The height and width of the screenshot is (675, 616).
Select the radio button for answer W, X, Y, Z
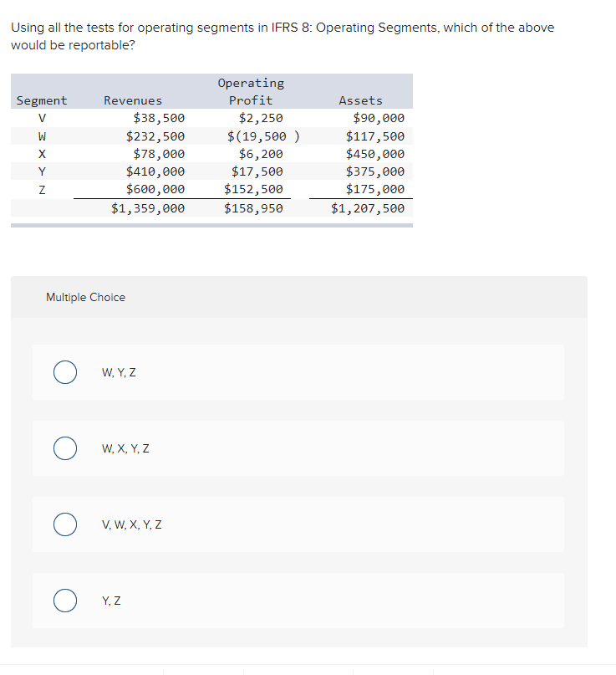65,448
